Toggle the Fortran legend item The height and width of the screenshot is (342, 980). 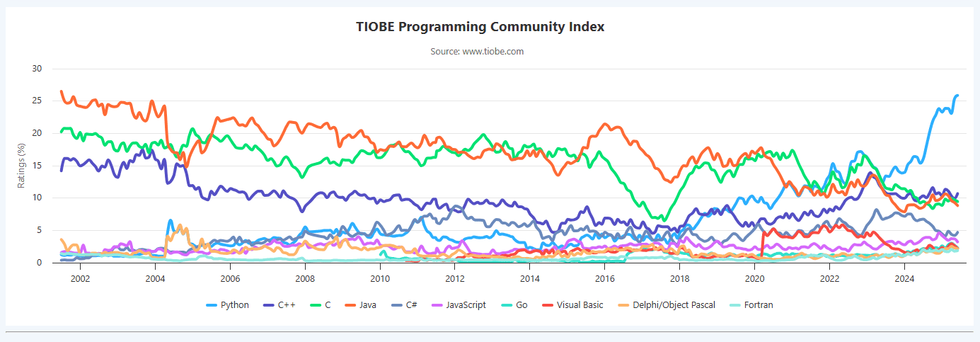coord(752,305)
